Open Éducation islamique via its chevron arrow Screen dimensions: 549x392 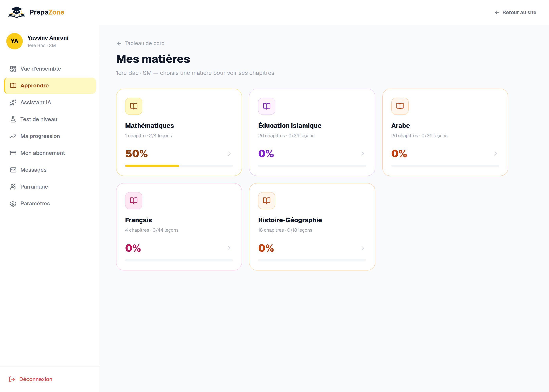[x=363, y=154]
